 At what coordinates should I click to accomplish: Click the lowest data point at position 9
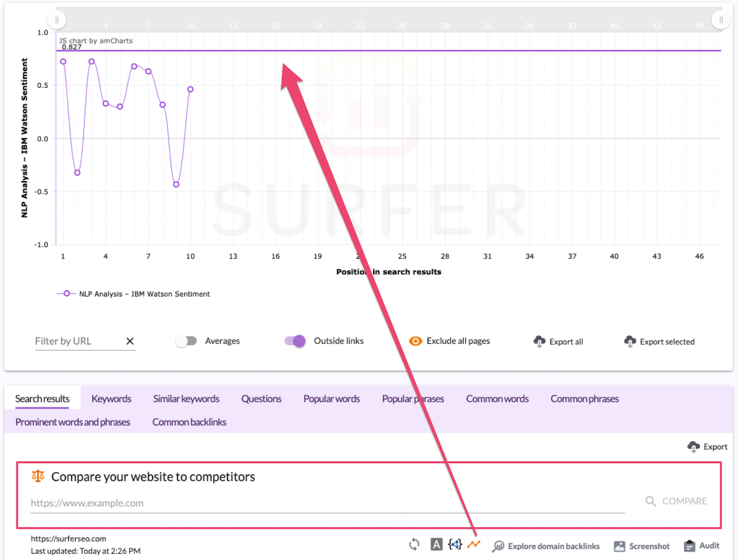tap(176, 184)
